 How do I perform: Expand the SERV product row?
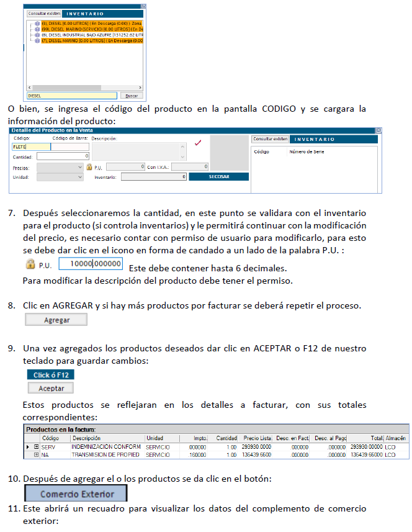[36, 447]
